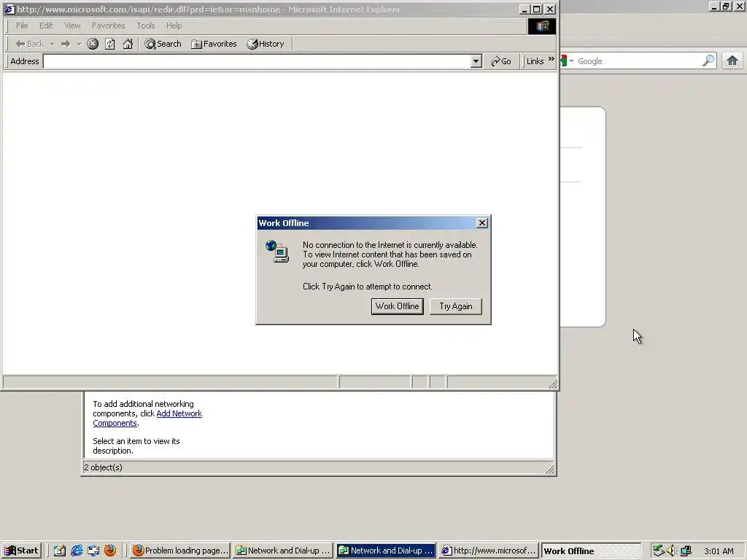Click the Stop icon in IE toolbar
The image size is (747, 560).
click(x=93, y=44)
